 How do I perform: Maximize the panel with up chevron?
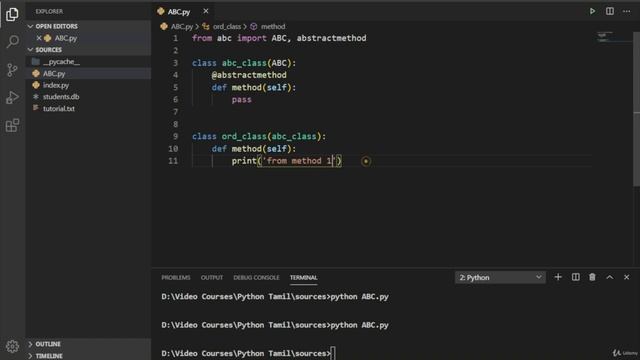[609, 277]
